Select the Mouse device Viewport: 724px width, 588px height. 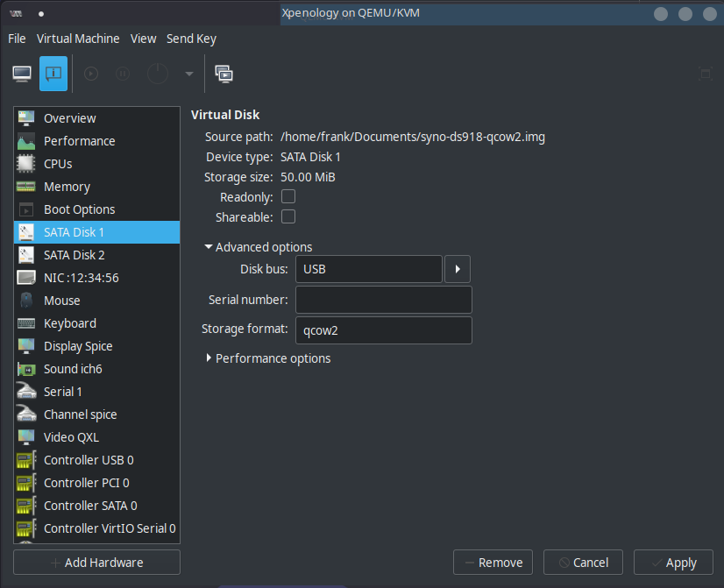(97, 301)
